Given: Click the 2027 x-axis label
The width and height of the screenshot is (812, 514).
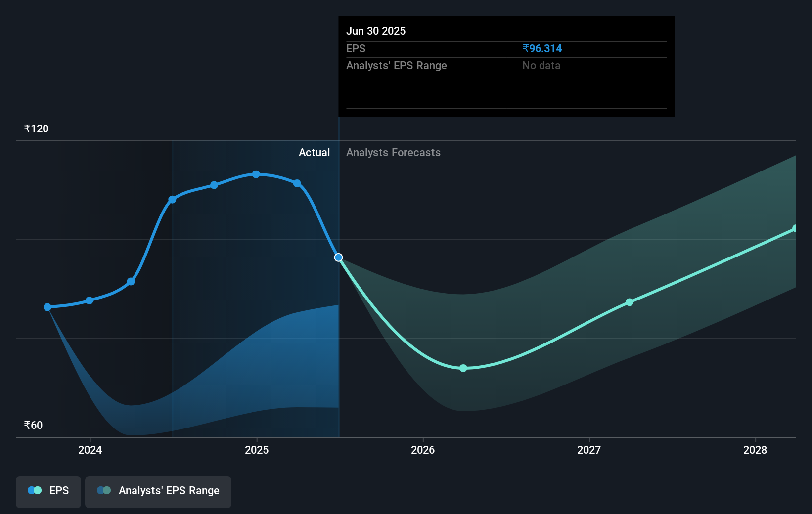Looking at the screenshot, I should click(589, 450).
